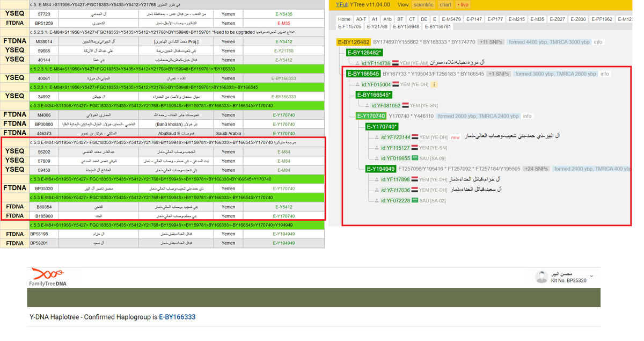
Task: Click the person icon next to id:YF081052
Action: pyautogui.click(x=368, y=105)
